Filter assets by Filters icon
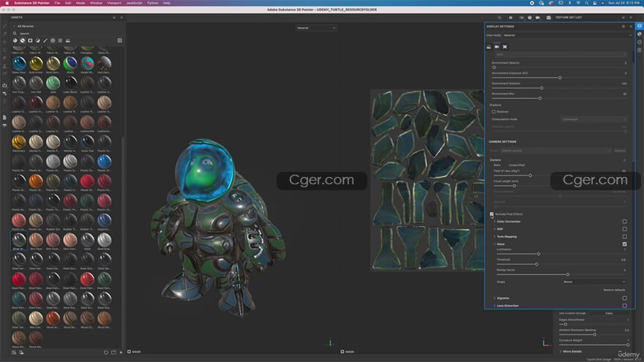 [x=38, y=41]
